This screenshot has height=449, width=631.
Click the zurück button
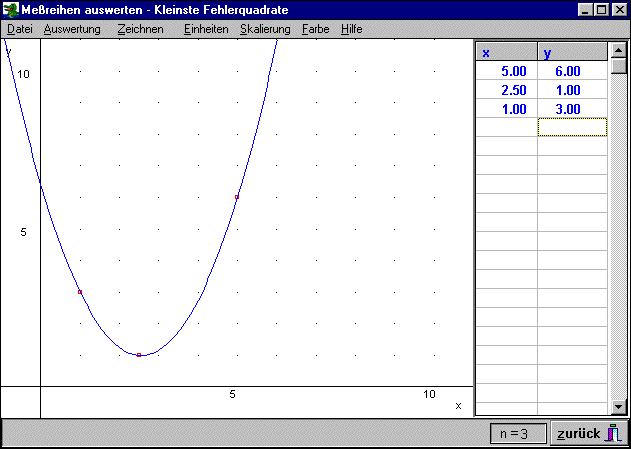(588, 434)
